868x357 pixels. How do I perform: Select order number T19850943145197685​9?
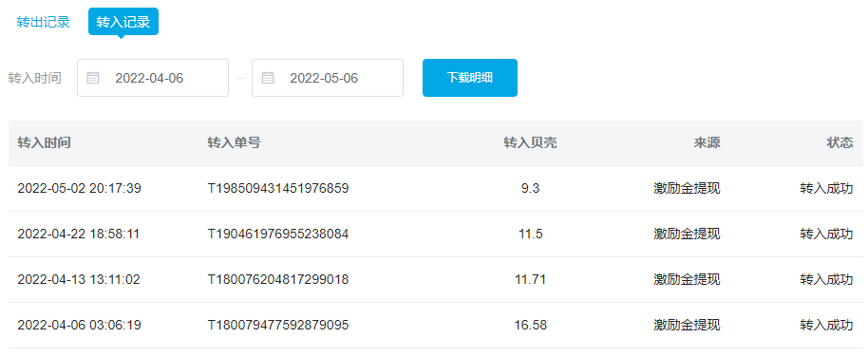[278, 189]
